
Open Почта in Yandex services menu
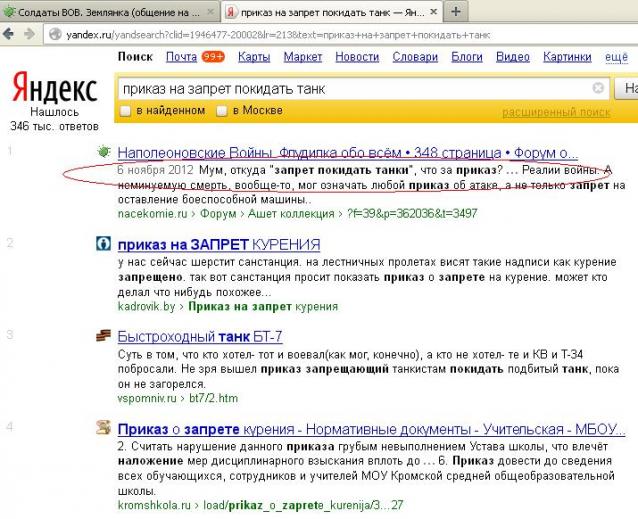181,57
